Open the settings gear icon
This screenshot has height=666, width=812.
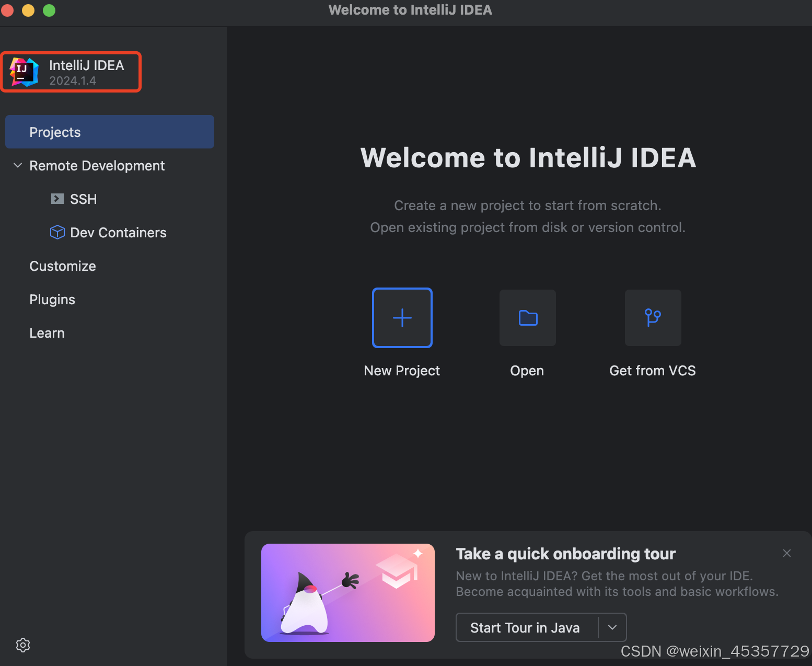pos(23,645)
